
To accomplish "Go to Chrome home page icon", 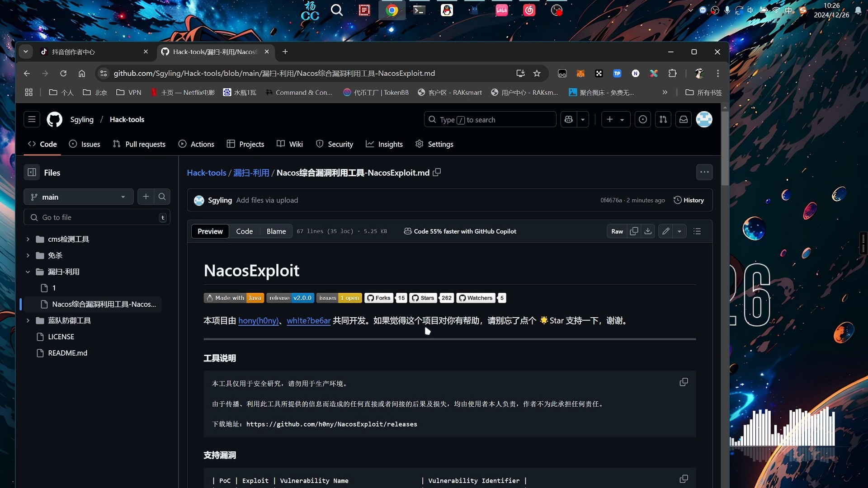I will 82,73.
